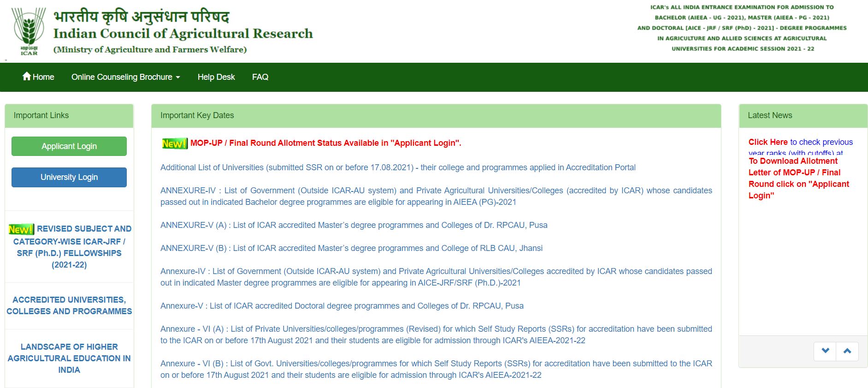Open Annexure-IV AICE-JRF/SRF (Ph.D.) eligibility link
This screenshot has height=388, width=868.
click(x=436, y=277)
